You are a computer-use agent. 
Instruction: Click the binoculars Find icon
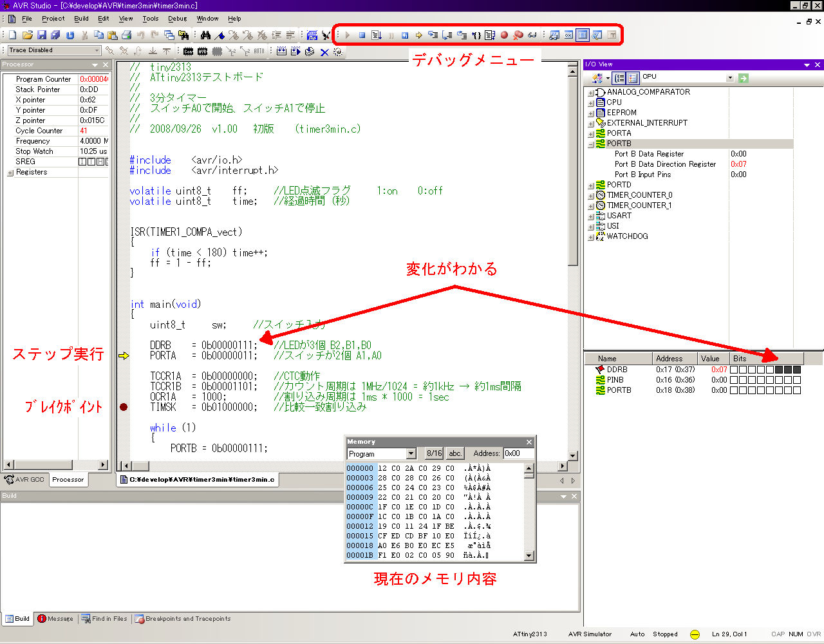tap(205, 35)
